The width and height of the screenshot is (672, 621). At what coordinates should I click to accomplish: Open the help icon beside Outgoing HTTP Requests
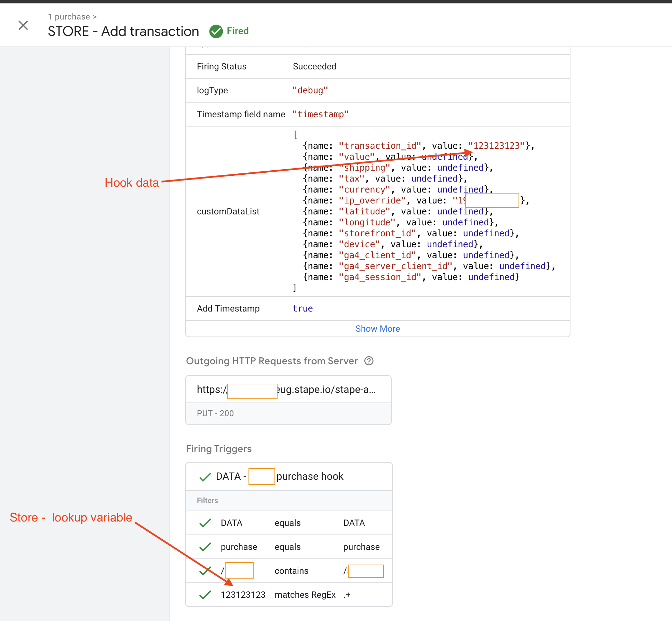(x=369, y=361)
